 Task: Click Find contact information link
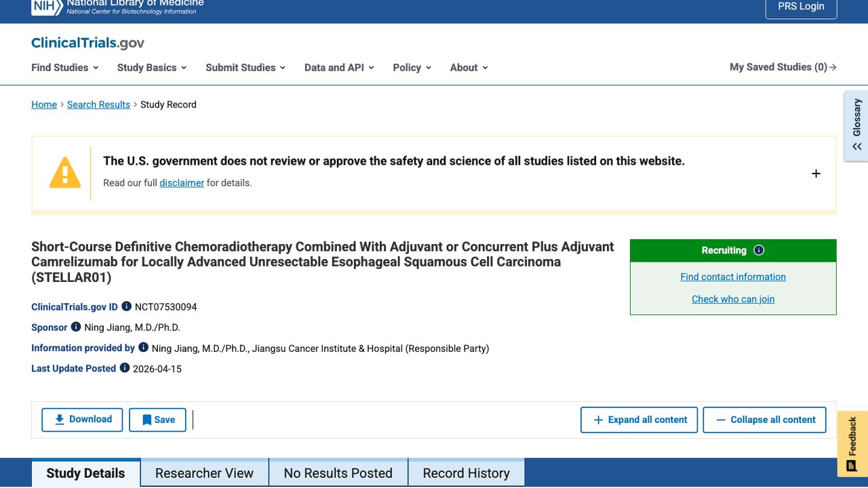[x=733, y=277]
